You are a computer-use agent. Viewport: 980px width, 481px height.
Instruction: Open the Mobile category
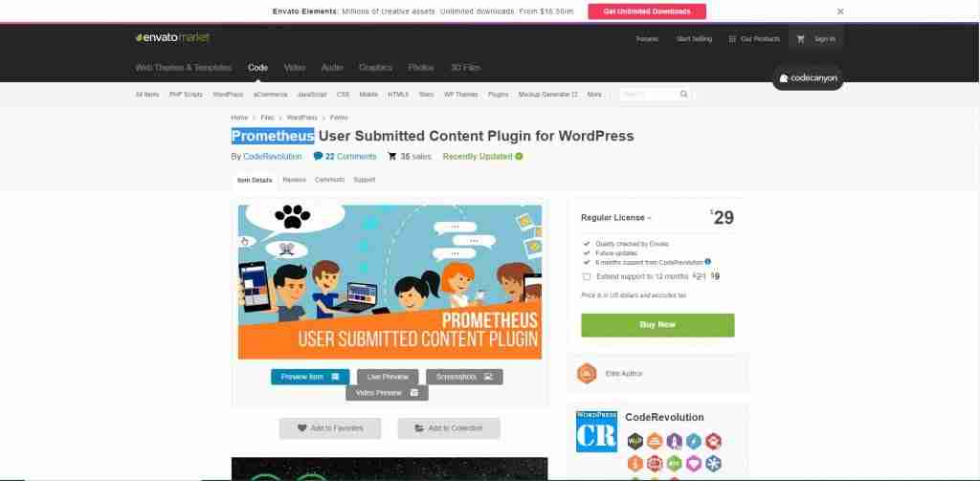click(368, 95)
